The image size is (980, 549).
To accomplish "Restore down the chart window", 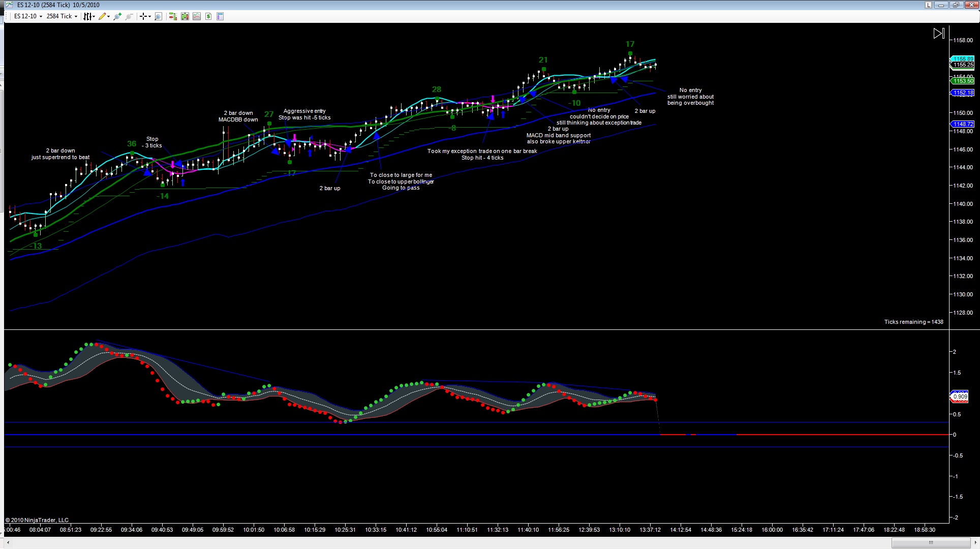I will (x=956, y=5).
